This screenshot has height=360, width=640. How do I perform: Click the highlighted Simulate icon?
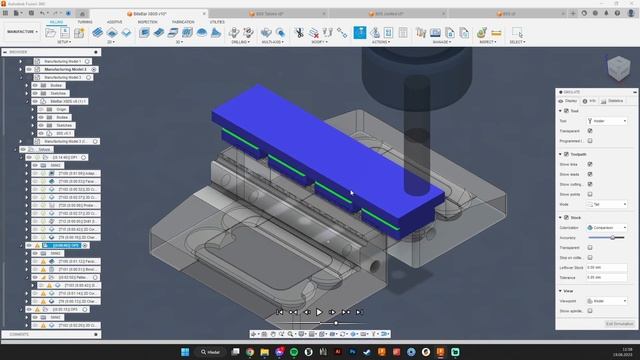pos(360,33)
